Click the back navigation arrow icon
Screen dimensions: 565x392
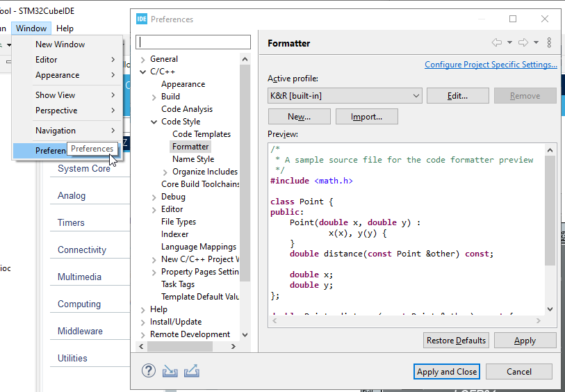(x=497, y=43)
